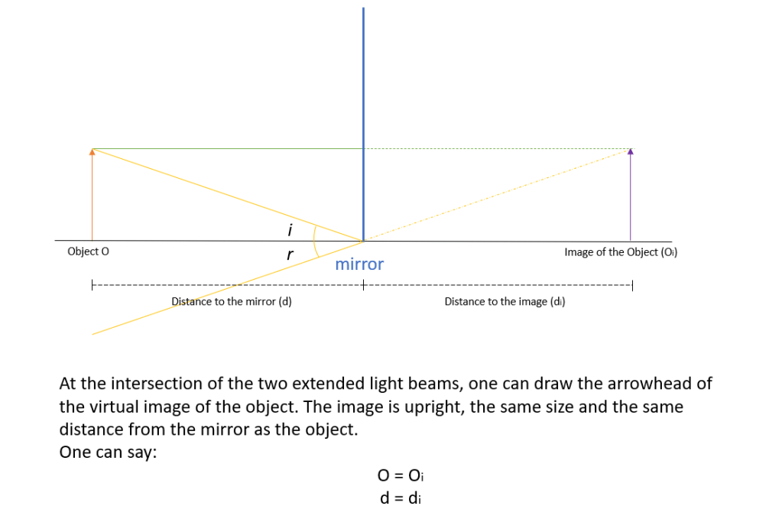The width and height of the screenshot is (782, 532).
Task: Click the orange object arrow shaft
Action: [x=92, y=199]
